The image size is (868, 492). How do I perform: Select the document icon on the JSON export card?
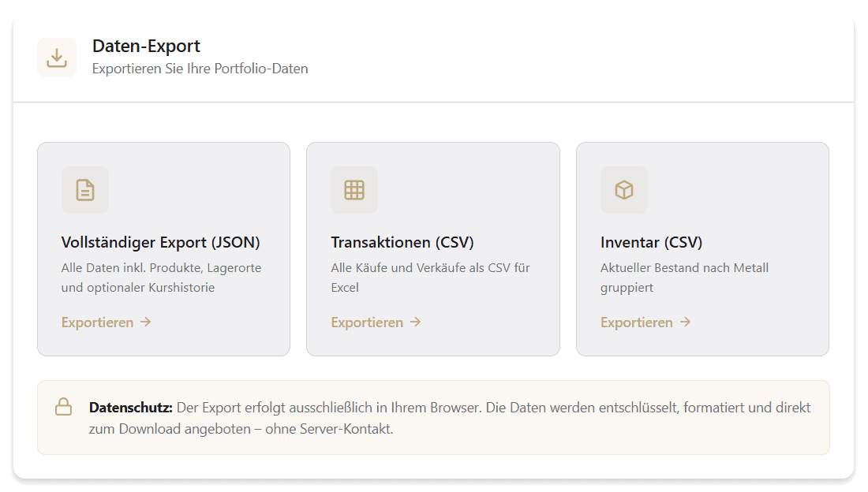(x=84, y=189)
